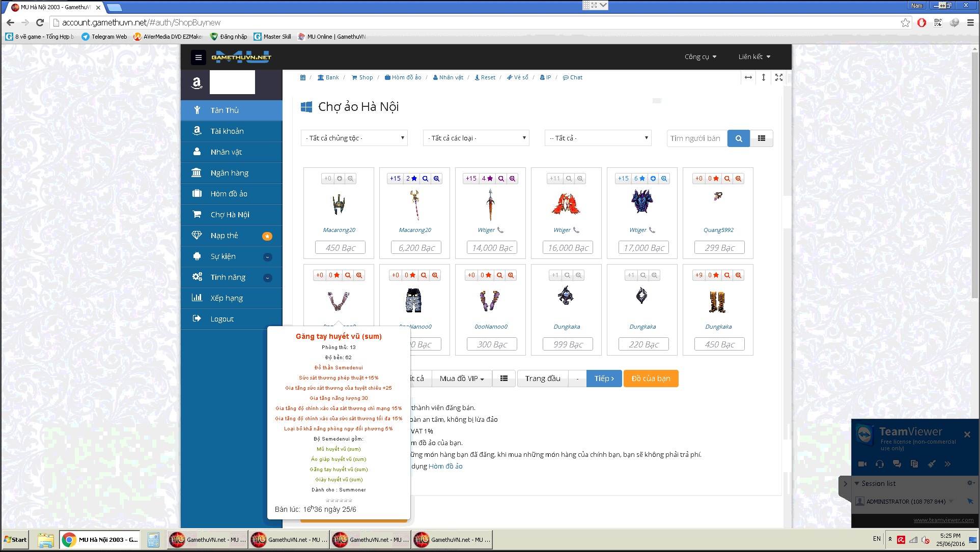980x552 pixels.
Task: Click Tiếp next page button
Action: [604, 379]
